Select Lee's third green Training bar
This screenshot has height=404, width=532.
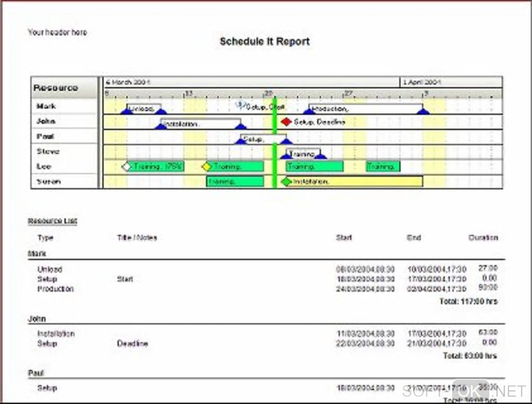tap(315, 167)
